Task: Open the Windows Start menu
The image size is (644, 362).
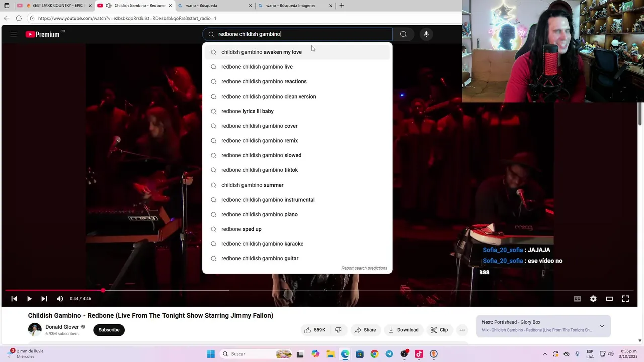Action: (211, 354)
